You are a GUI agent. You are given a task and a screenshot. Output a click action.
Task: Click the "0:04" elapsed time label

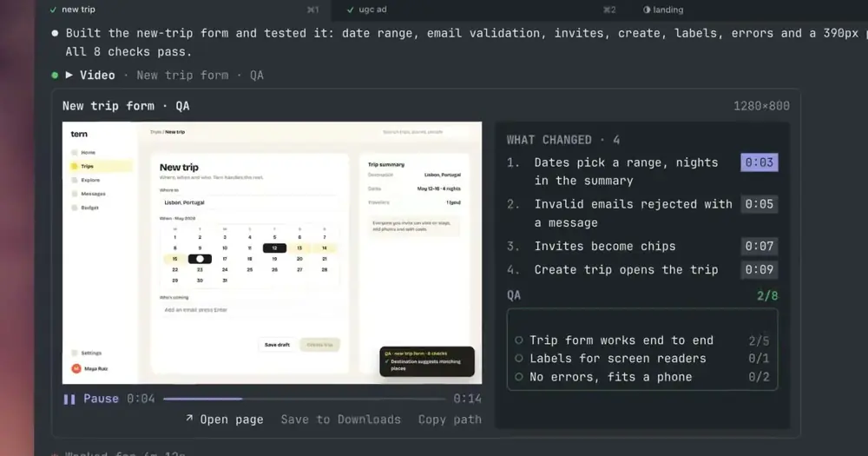pos(141,399)
